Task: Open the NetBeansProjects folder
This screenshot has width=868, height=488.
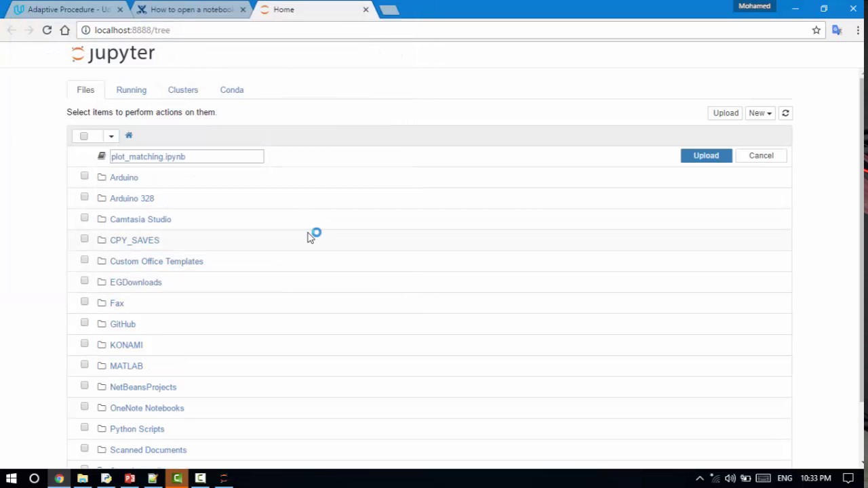Action: point(143,387)
